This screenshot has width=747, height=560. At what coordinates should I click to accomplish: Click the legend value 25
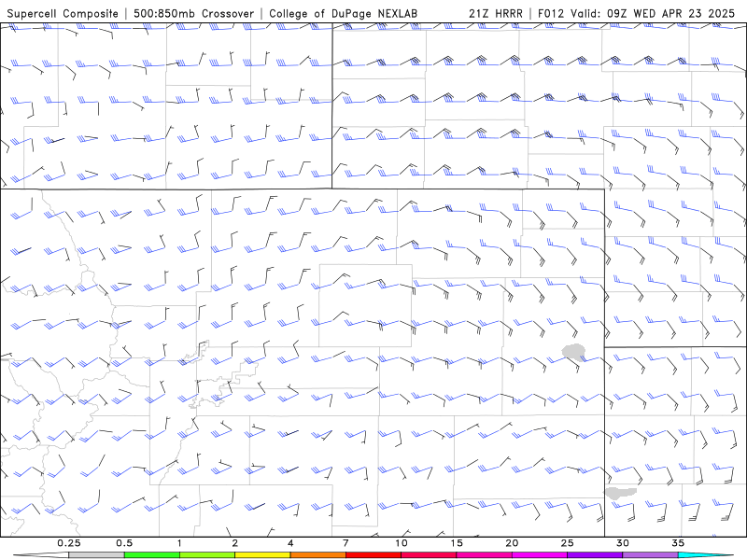(x=568, y=543)
